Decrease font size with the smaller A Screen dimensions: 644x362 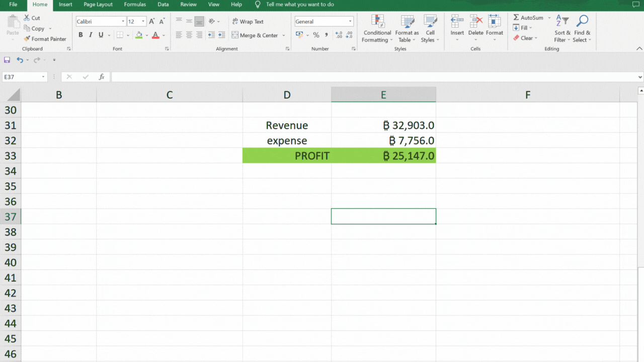[162, 22]
